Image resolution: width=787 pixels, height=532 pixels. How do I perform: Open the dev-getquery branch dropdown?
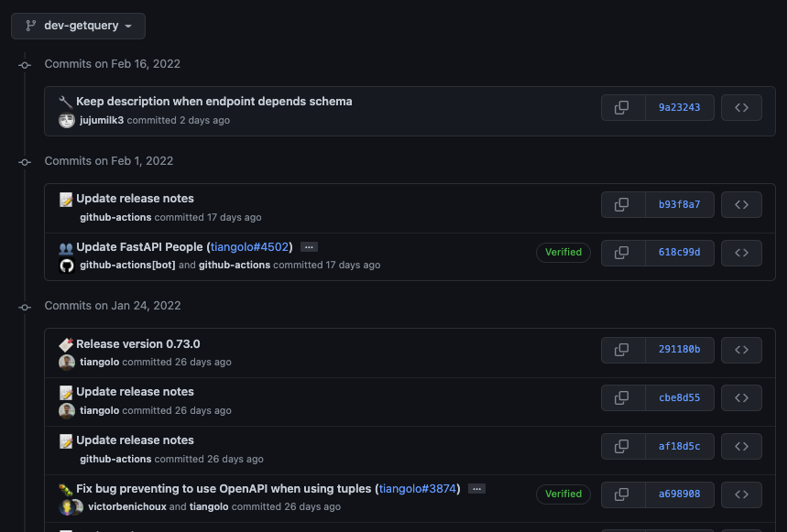point(78,26)
